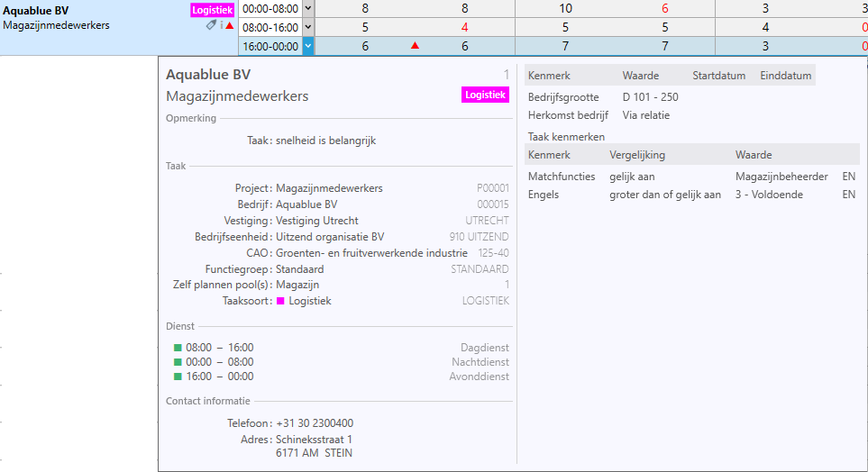The height and width of the screenshot is (472, 868).
Task: Click the Einddatum column header
Action: [x=785, y=76]
